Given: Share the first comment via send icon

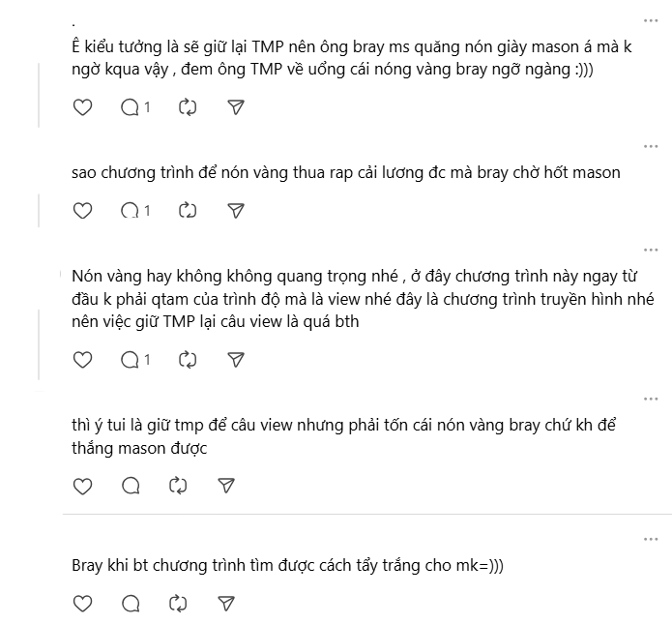Looking at the screenshot, I should click(235, 107).
